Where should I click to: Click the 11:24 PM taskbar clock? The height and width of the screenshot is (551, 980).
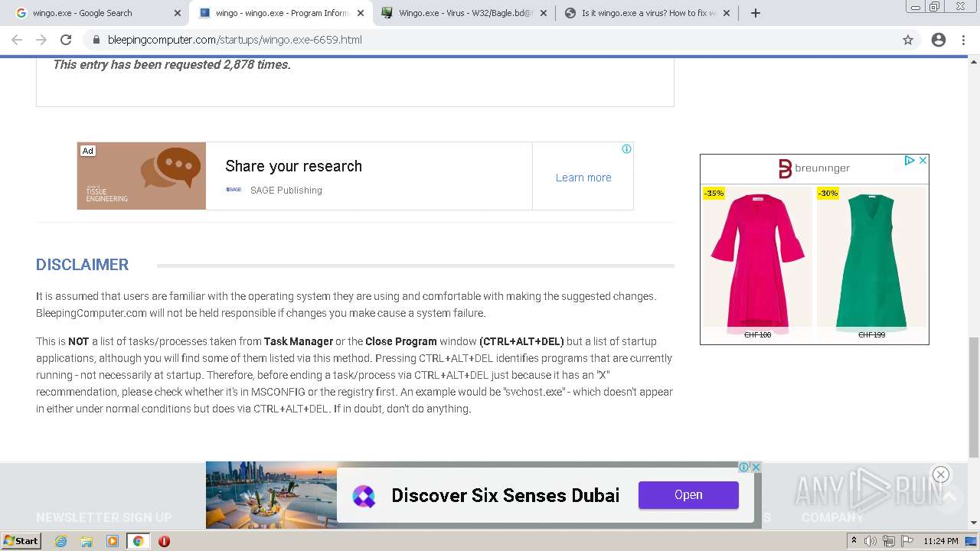click(941, 541)
